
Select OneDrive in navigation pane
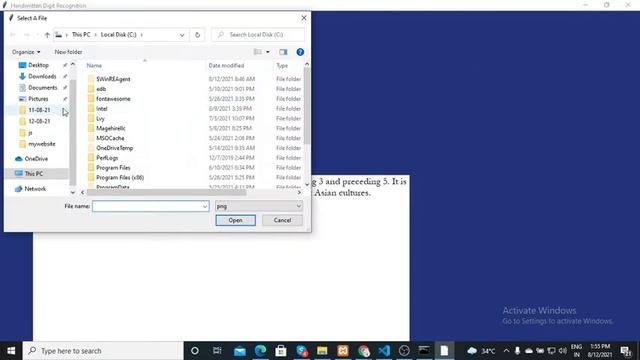point(36,159)
